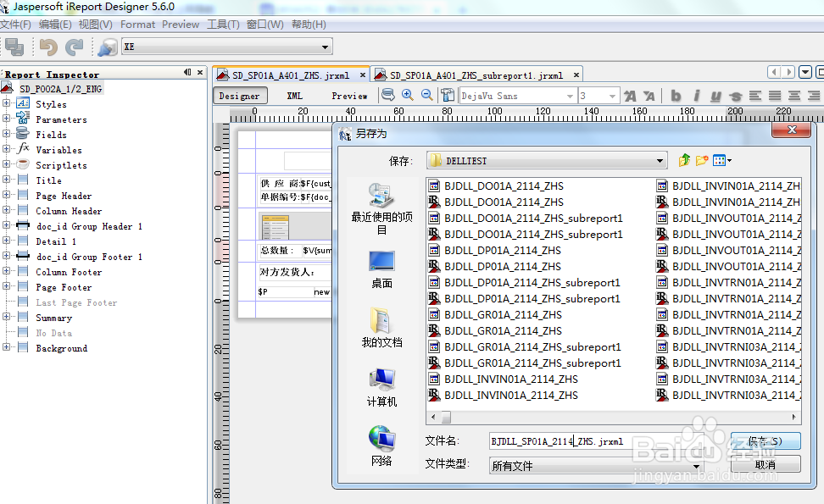Screen dimensions: 824x504
Task: Toggle italic formatting
Action: point(696,96)
